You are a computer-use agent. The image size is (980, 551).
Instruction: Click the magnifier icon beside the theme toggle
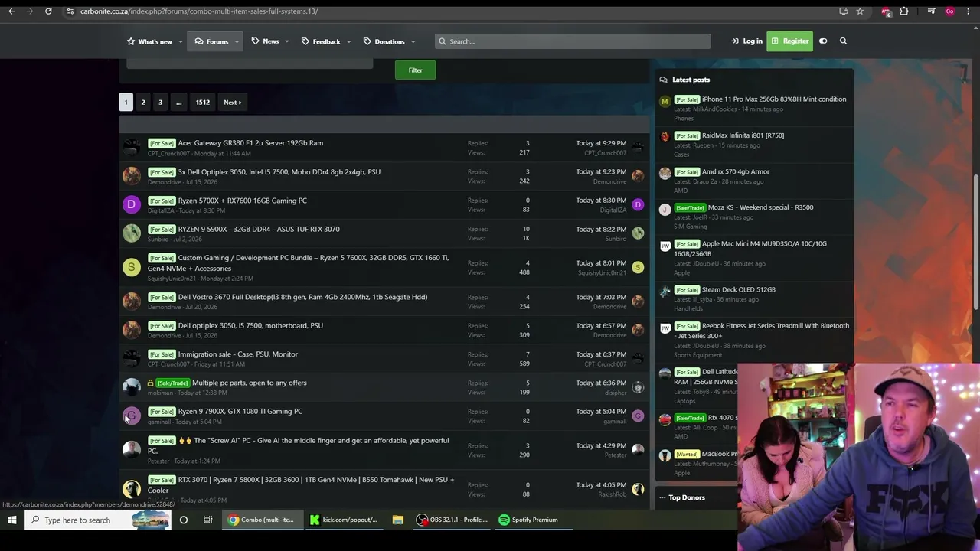click(843, 41)
